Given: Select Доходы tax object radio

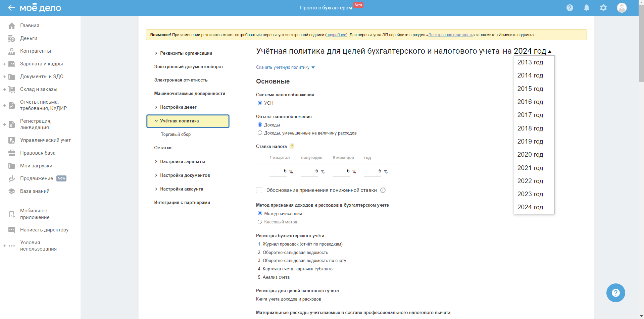Looking at the screenshot, I should (x=260, y=125).
